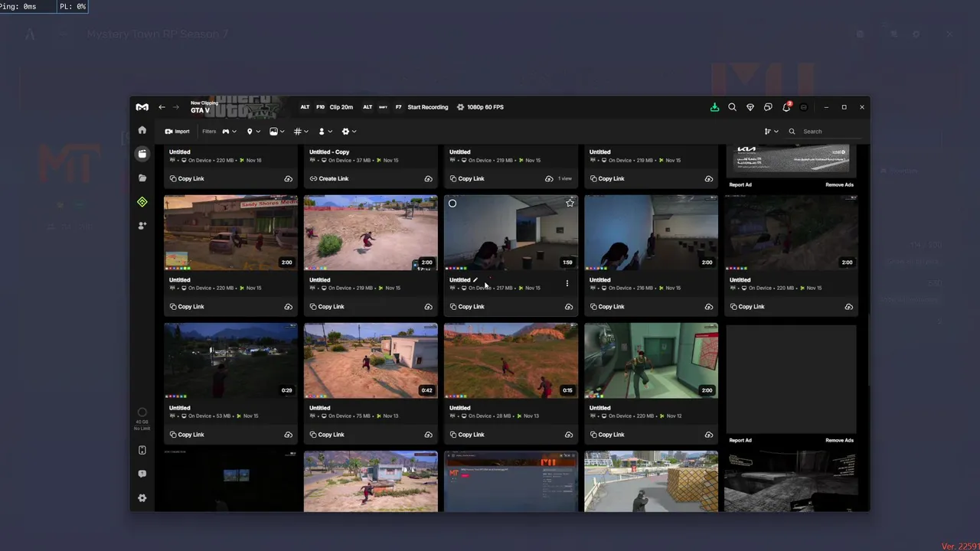Image resolution: width=980 pixels, height=551 pixels.
Task: Go forward with the right arrow
Action: coord(175,107)
